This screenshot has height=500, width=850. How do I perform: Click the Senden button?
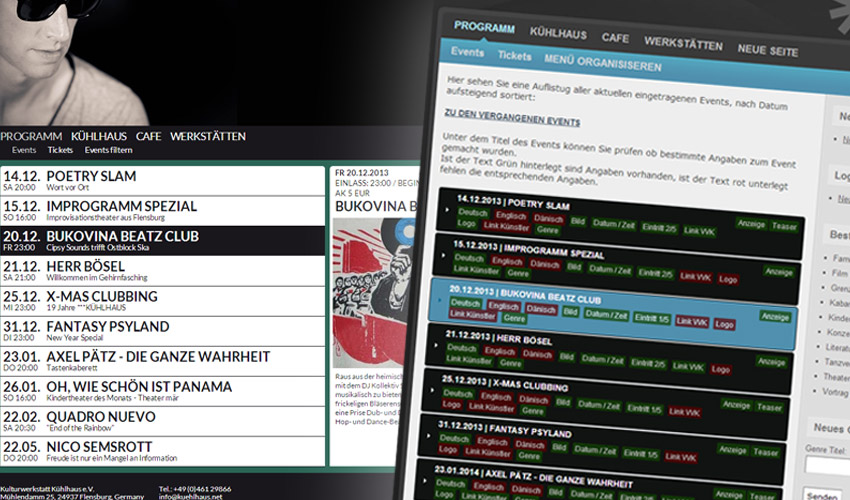(821, 496)
